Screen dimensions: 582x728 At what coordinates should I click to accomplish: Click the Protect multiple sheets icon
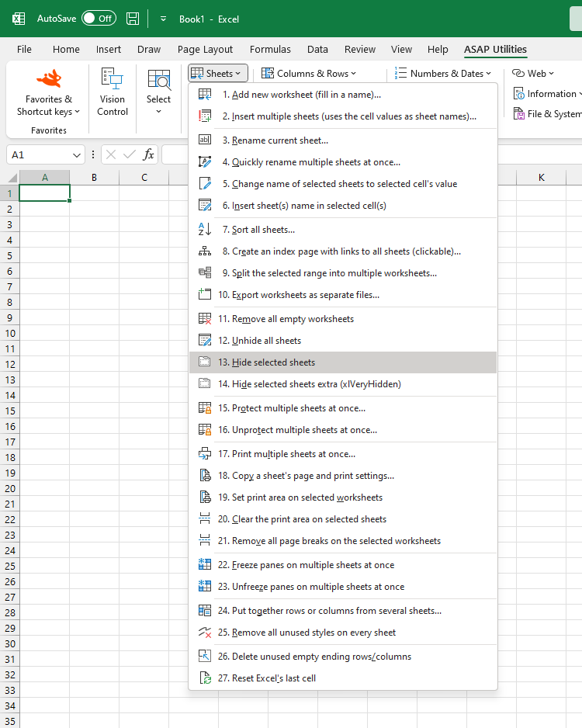pyautogui.click(x=205, y=407)
